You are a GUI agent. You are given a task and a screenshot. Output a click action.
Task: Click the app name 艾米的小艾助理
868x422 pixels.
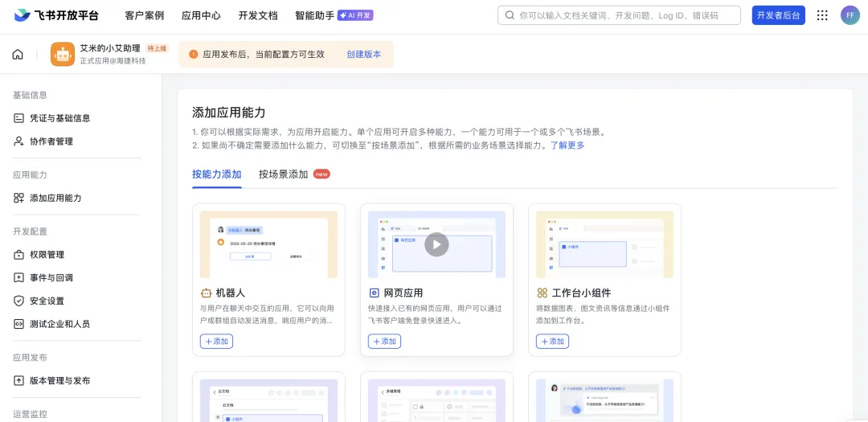pos(110,48)
